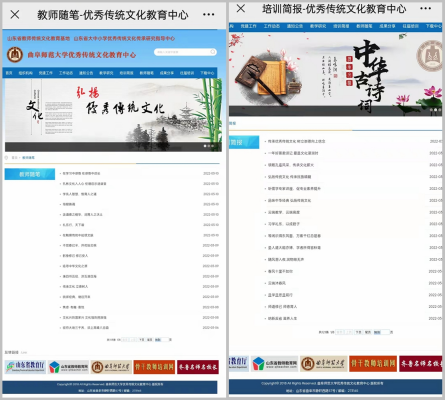Click the 中华古诗词 banner image

[x=335, y=74]
